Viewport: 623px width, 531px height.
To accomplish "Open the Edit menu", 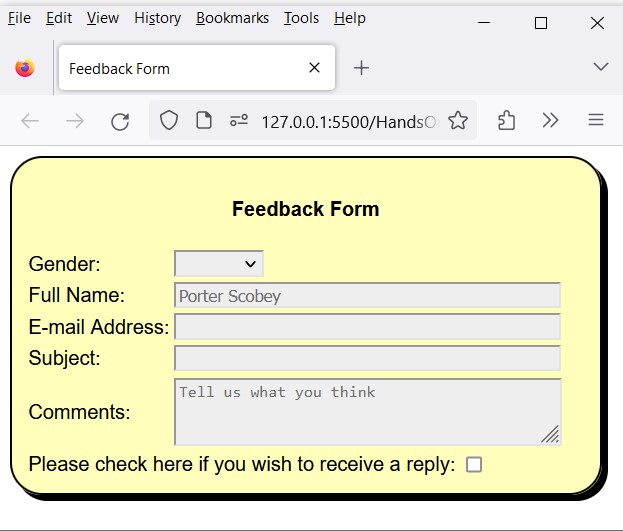I will [x=59, y=18].
